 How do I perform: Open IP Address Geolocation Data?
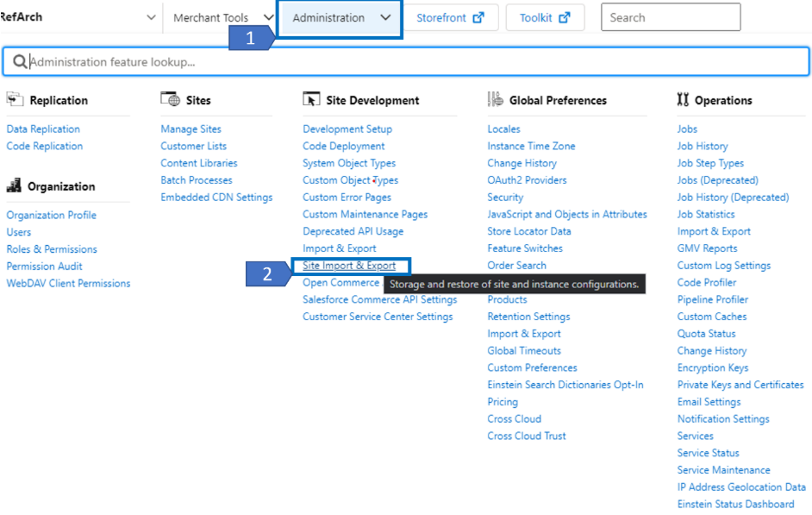(x=741, y=488)
